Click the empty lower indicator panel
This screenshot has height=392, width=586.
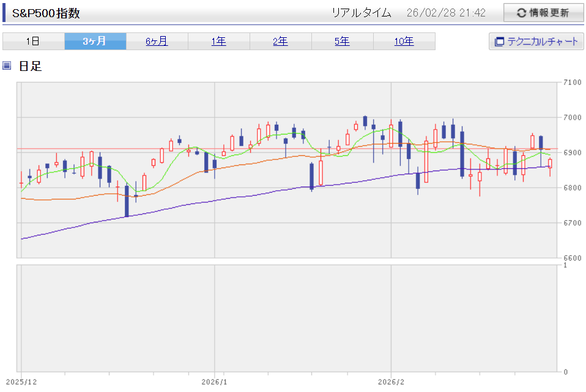click(x=286, y=318)
